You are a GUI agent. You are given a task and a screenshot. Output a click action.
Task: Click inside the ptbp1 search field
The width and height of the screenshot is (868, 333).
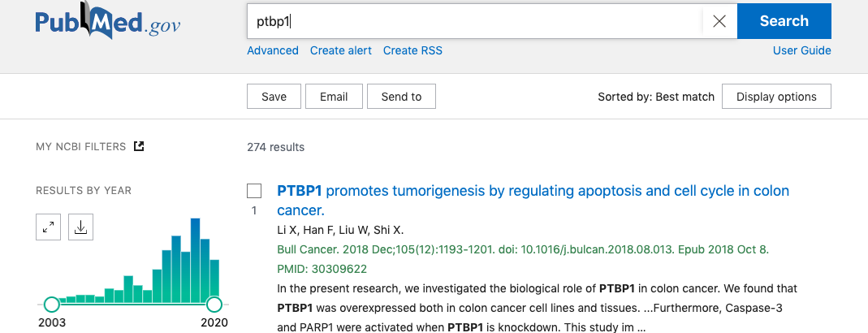pyautogui.click(x=475, y=22)
